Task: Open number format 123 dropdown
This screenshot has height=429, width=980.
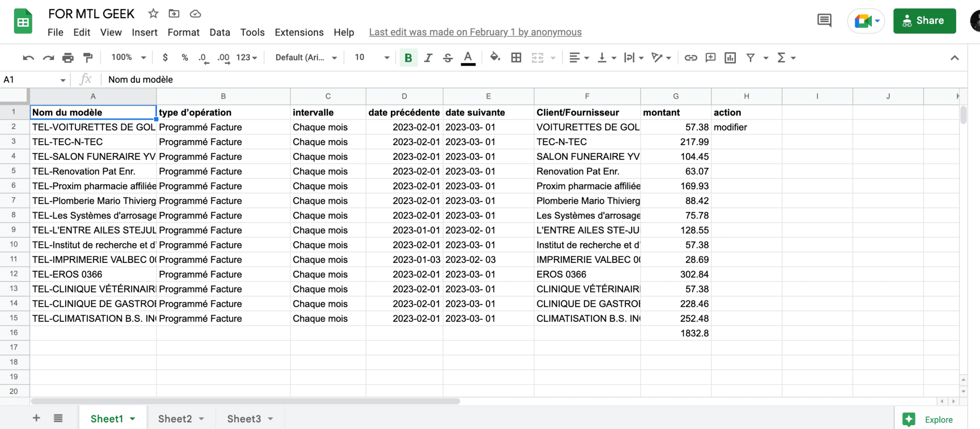Action: click(x=246, y=57)
